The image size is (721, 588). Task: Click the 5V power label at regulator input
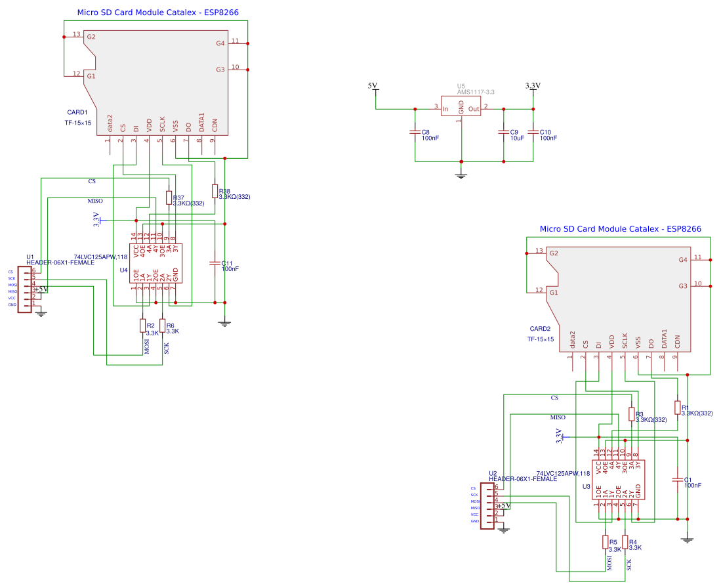pyautogui.click(x=373, y=85)
